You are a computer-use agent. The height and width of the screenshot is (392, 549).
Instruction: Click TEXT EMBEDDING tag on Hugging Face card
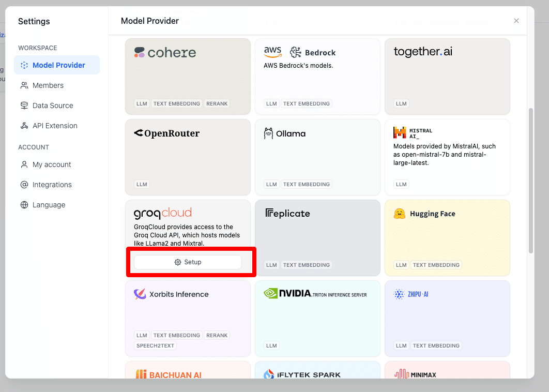pyautogui.click(x=436, y=265)
